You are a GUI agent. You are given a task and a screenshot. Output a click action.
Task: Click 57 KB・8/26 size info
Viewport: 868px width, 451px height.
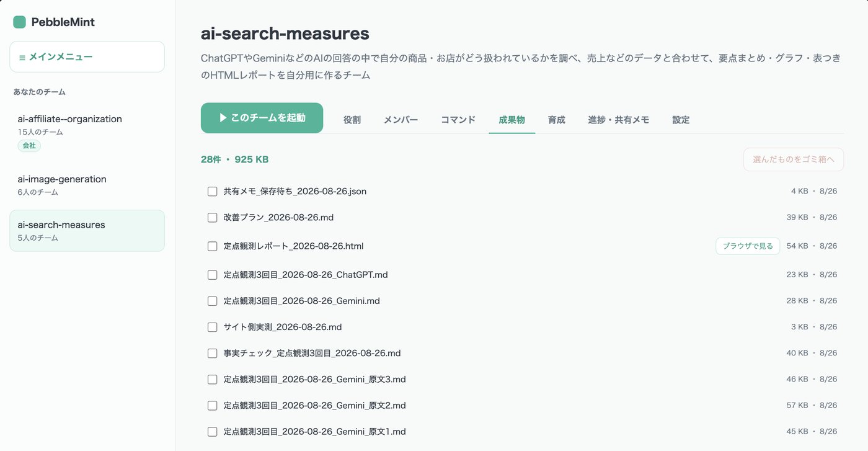coord(812,405)
